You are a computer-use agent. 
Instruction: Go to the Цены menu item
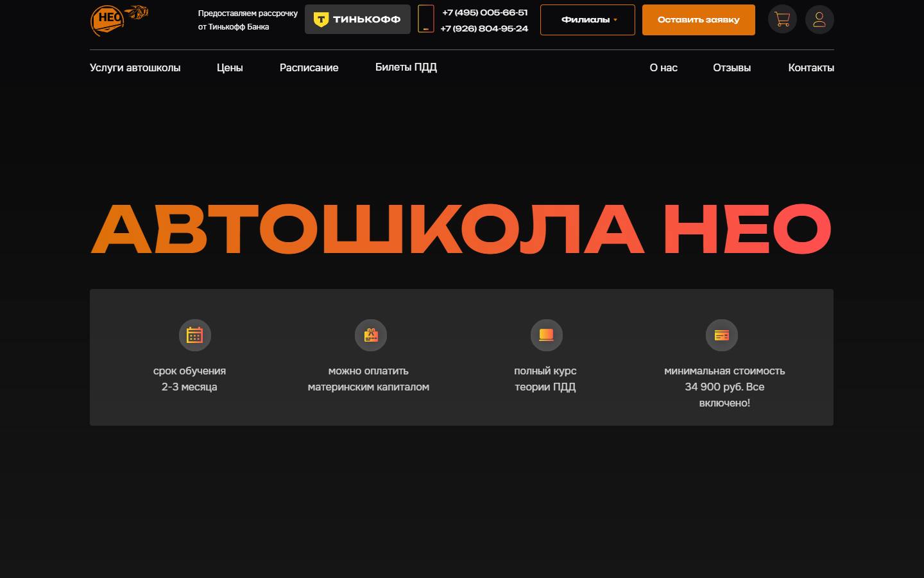[230, 67]
